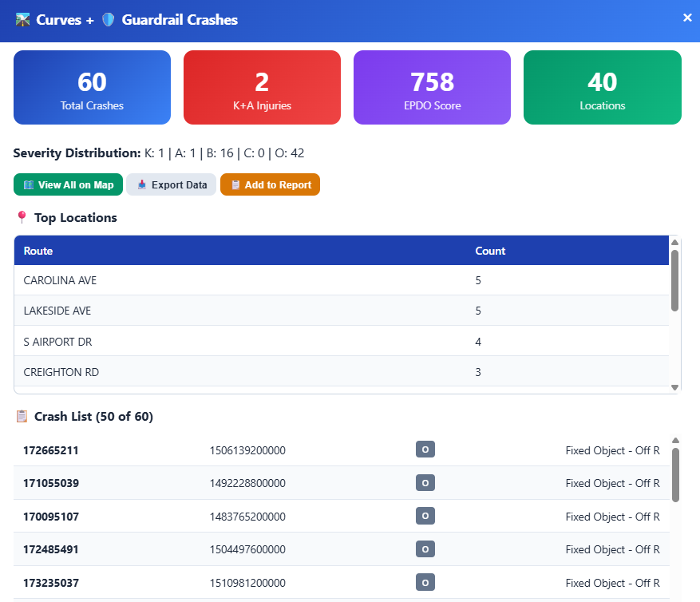This screenshot has width=700, height=602.
Task: Select the K+A Injuries red card
Action: pos(262,88)
